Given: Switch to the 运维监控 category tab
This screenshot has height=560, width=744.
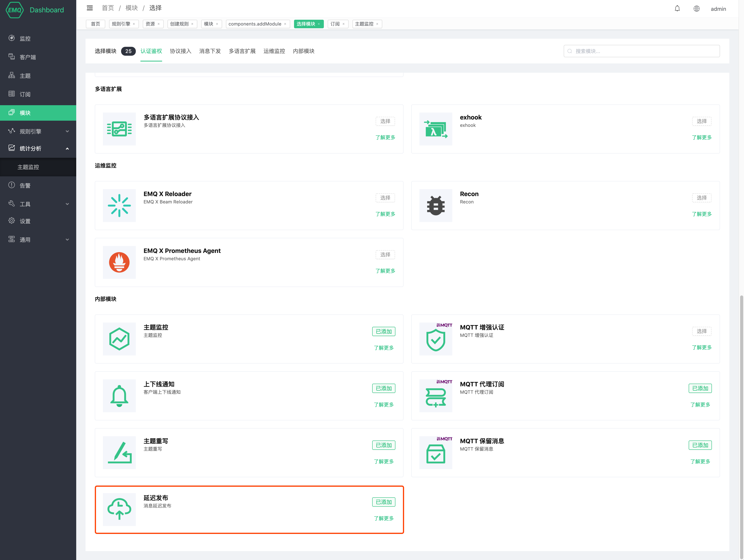Looking at the screenshot, I should tap(274, 51).
